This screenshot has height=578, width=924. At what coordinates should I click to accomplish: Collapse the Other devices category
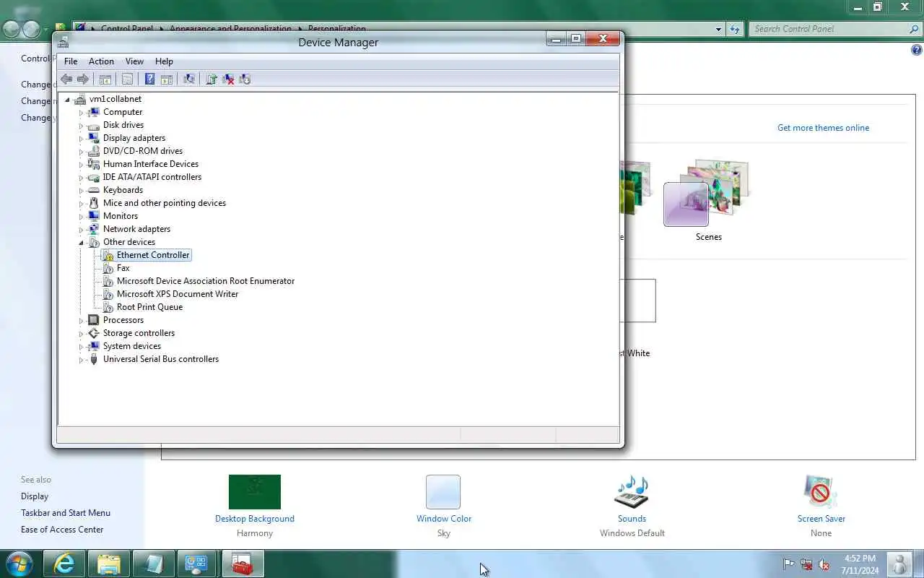[81, 243]
